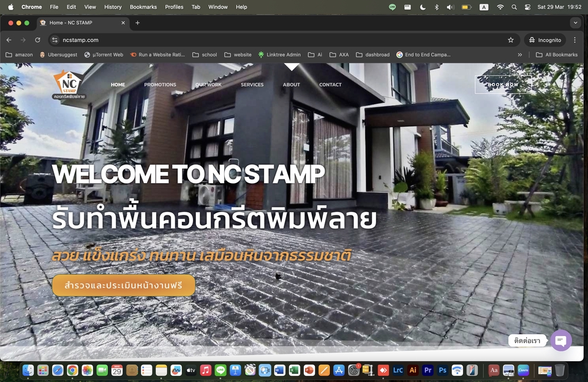Bookmark this page with star icon
The image size is (588, 382).
(510, 40)
